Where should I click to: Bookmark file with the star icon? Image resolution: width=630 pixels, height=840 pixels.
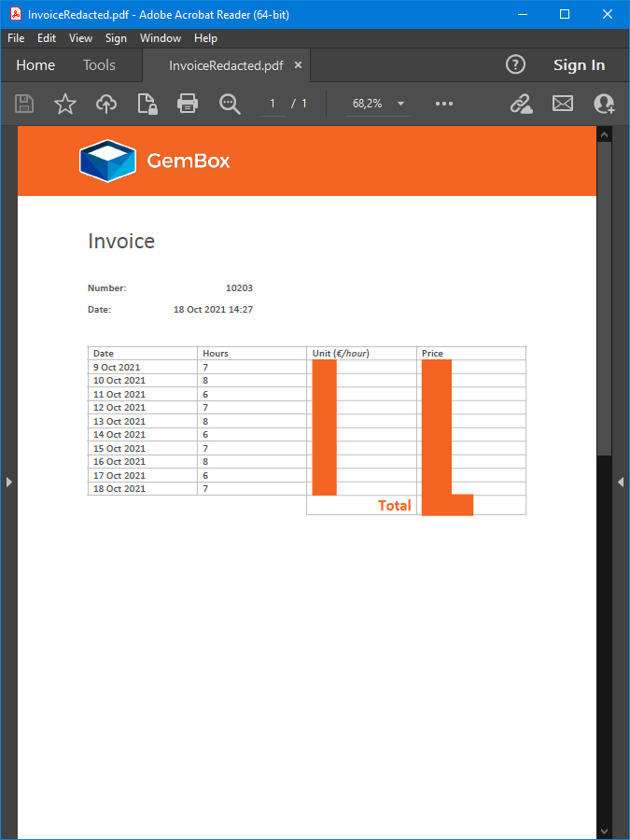[64, 104]
